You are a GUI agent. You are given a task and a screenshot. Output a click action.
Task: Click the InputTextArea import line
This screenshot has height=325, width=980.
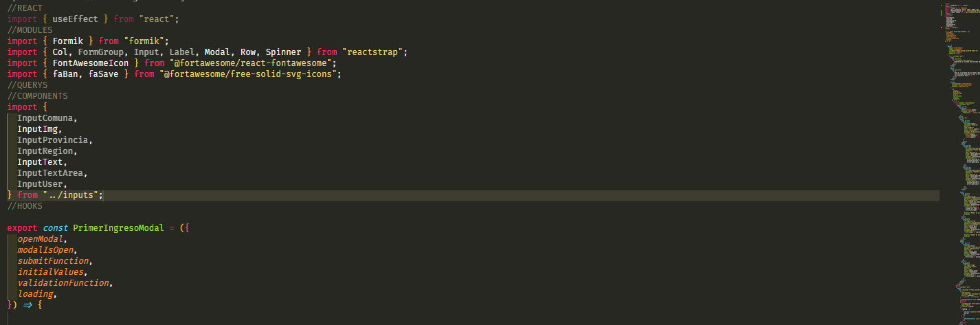pyautogui.click(x=50, y=173)
